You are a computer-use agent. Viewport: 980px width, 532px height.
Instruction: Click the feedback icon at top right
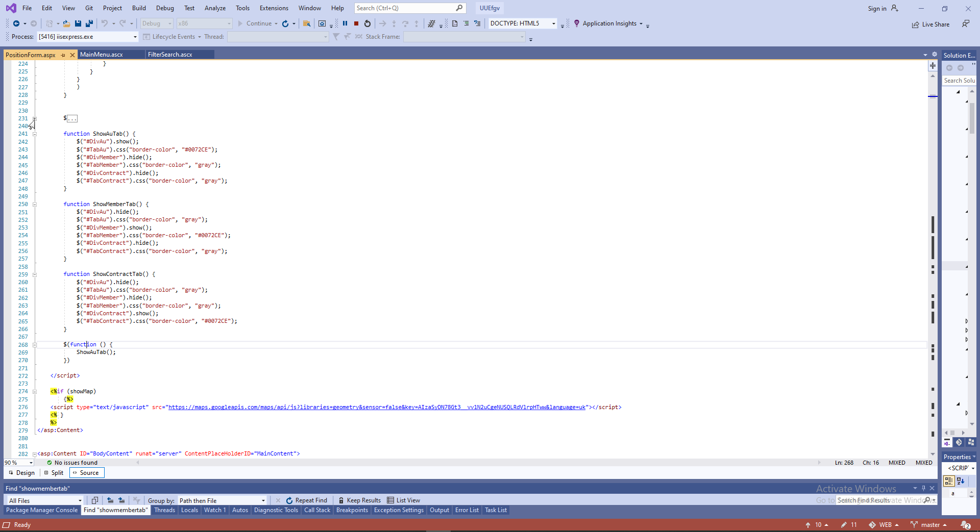[x=966, y=24]
